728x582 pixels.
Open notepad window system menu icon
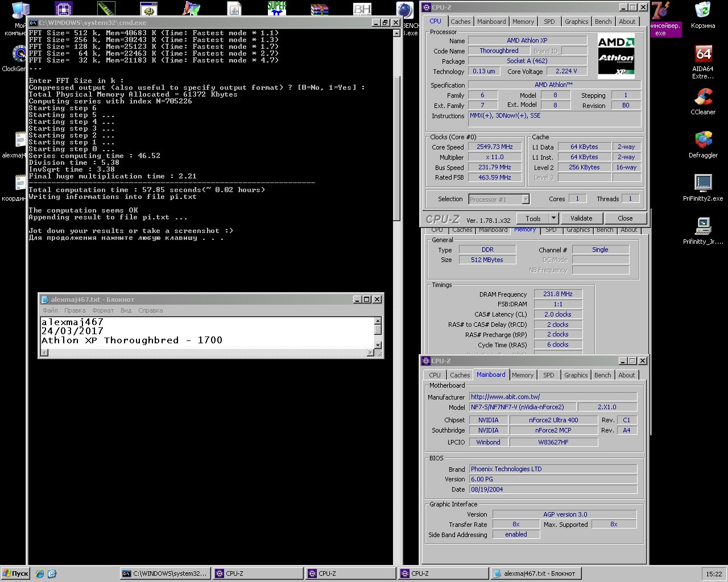click(x=44, y=300)
